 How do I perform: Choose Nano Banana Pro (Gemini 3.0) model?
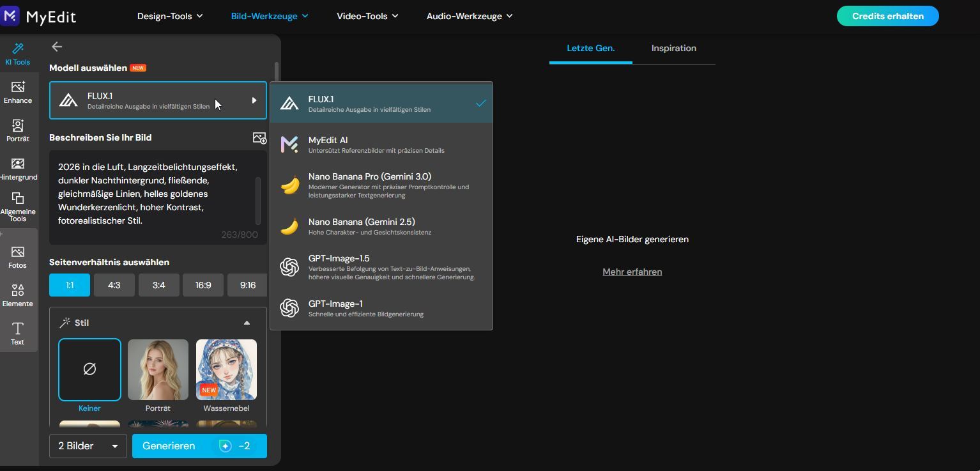[381, 185]
